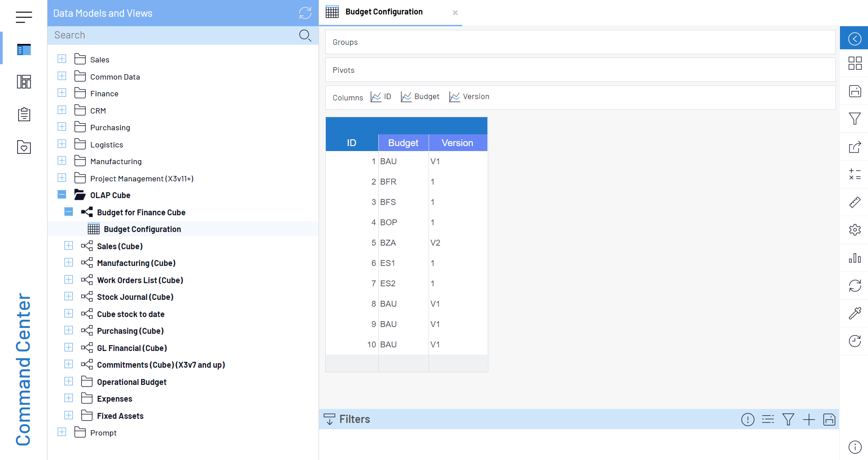The image size is (868, 460).
Task: Expand the Sales folder
Action: pos(62,59)
